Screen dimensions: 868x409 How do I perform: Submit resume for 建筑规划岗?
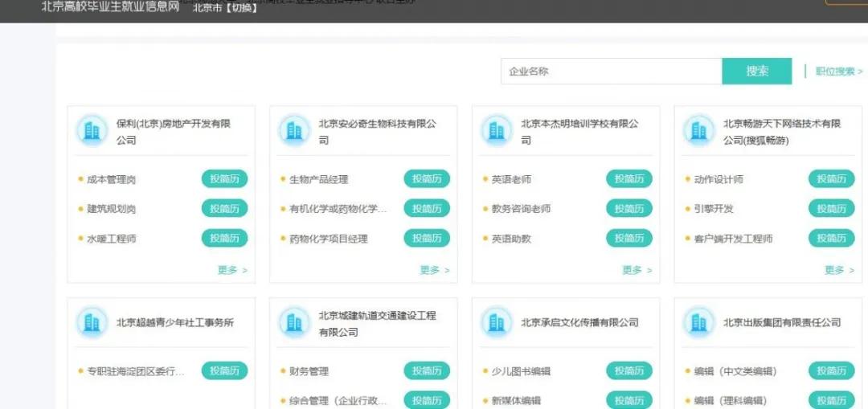pos(224,208)
